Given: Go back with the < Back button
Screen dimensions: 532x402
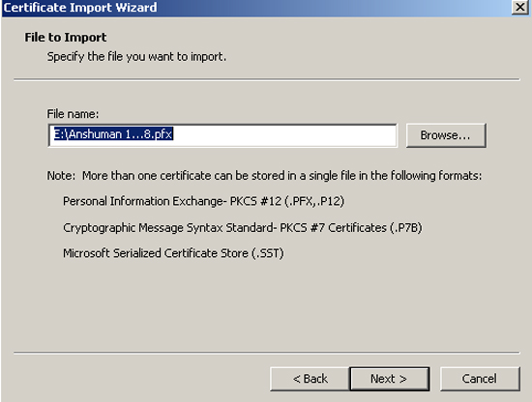Looking at the screenshot, I should click(x=310, y=379).
